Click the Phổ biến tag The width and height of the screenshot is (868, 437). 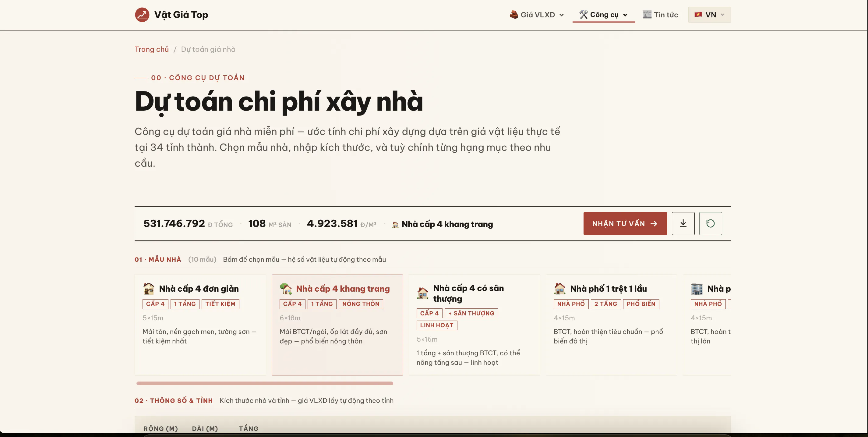coord(641,304)
